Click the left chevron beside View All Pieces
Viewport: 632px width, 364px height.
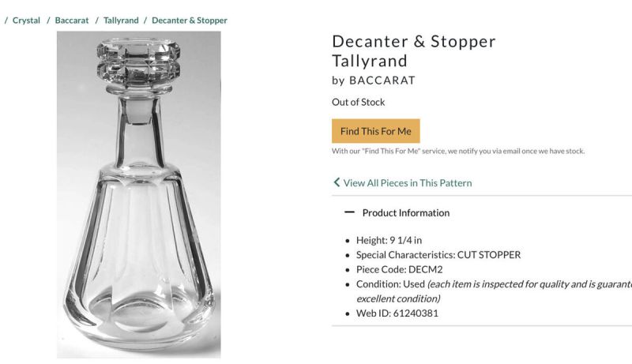coord(337,182)
